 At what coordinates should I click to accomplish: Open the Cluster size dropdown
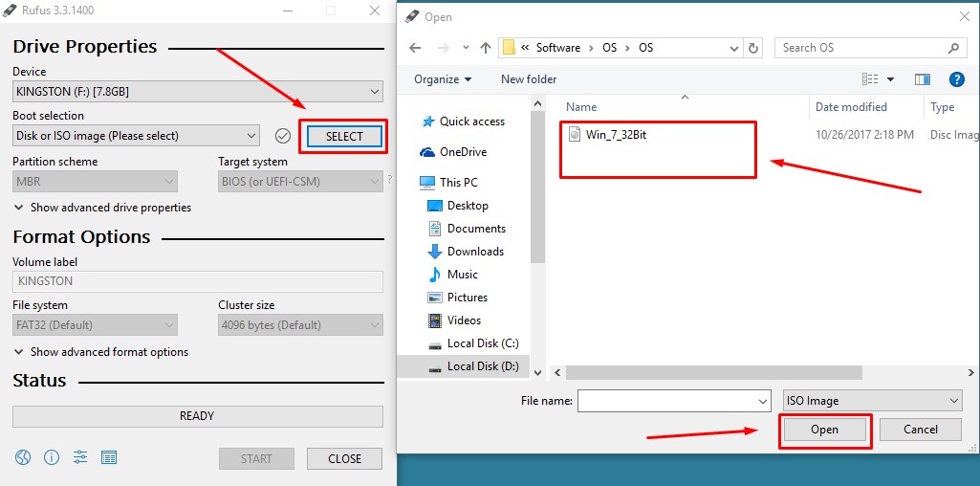300,325
